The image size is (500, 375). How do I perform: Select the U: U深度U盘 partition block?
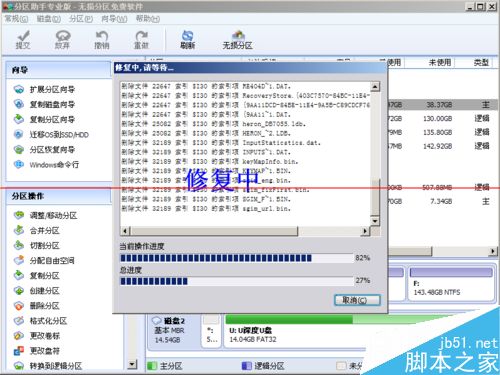point(295,331)
